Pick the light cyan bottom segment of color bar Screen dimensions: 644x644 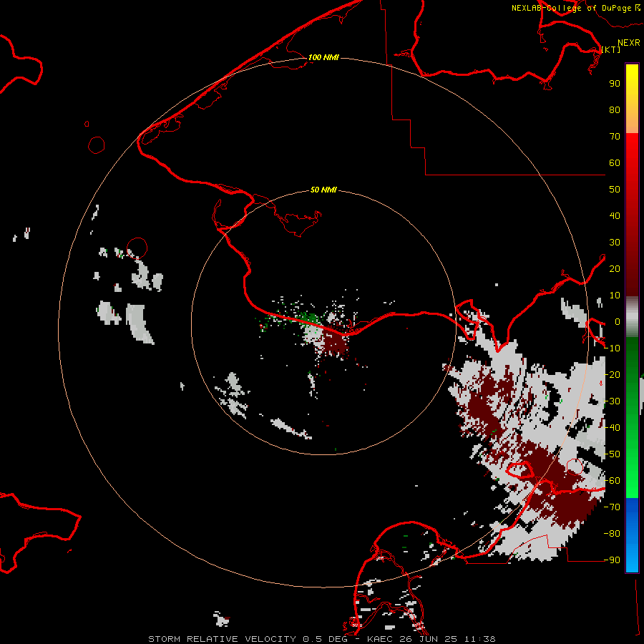632,562
